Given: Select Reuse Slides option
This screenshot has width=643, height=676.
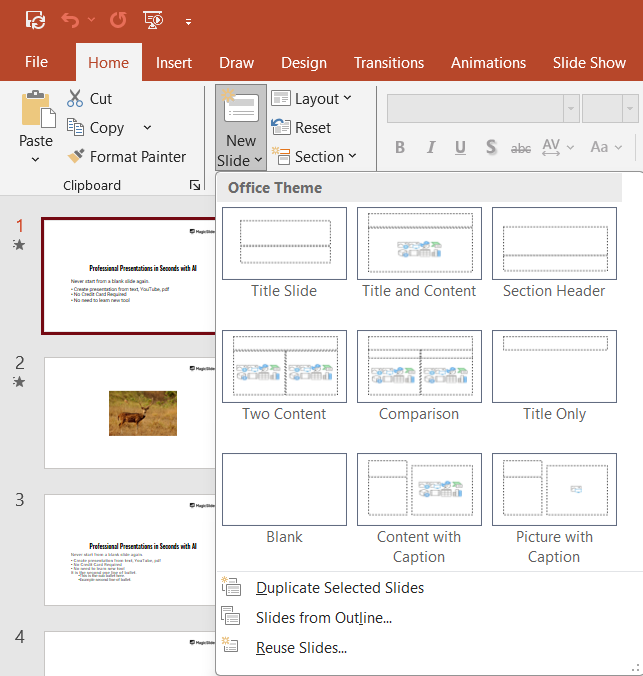Looking at the screenshot, I should 301,648.
